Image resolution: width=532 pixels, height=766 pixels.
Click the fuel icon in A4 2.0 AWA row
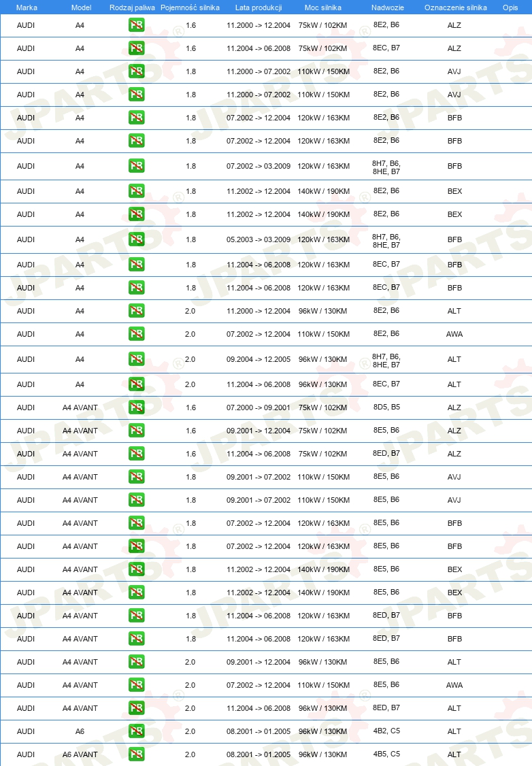point(136,333)
